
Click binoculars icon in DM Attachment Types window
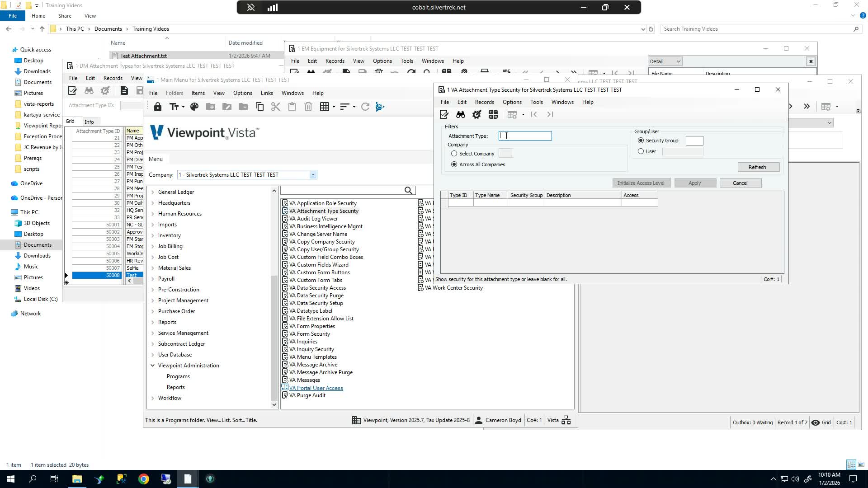tap(89, 91)
